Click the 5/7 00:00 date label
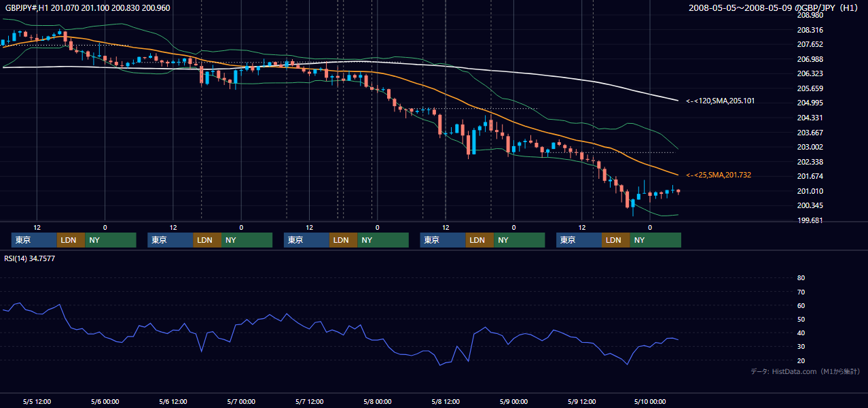 (241, 401)
